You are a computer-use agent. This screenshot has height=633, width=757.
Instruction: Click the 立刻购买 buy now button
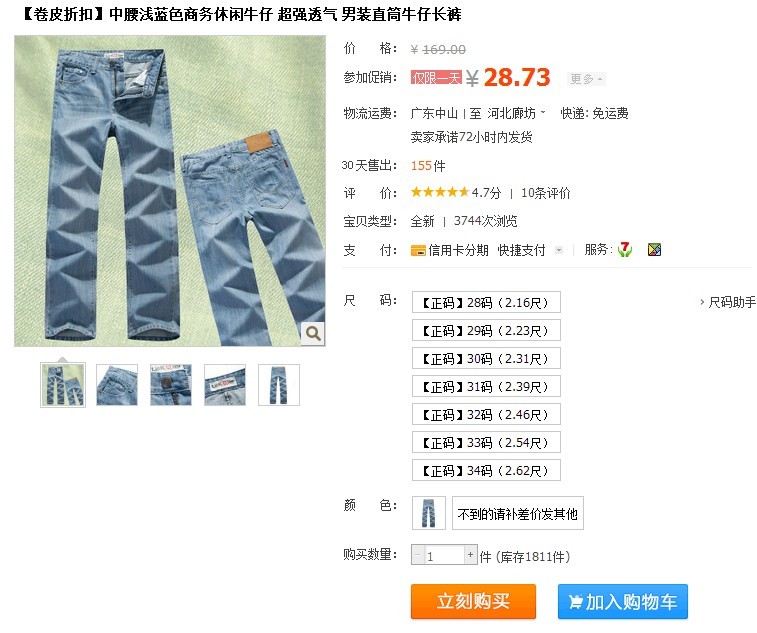pos(473,601)
